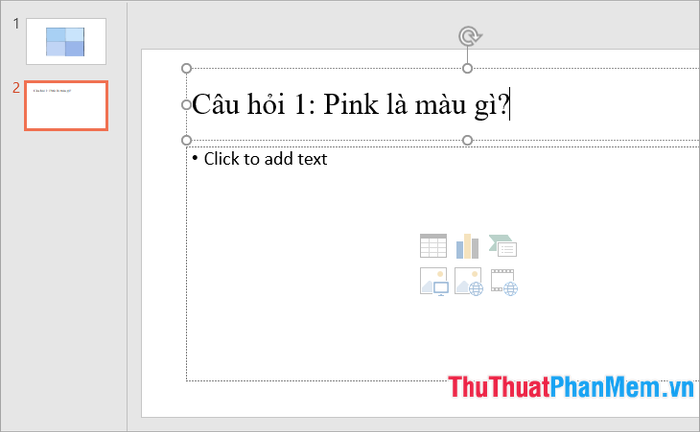700x432 pixels.
Task: Click the divider between thumbnail pane and slide
Action: 127,216
